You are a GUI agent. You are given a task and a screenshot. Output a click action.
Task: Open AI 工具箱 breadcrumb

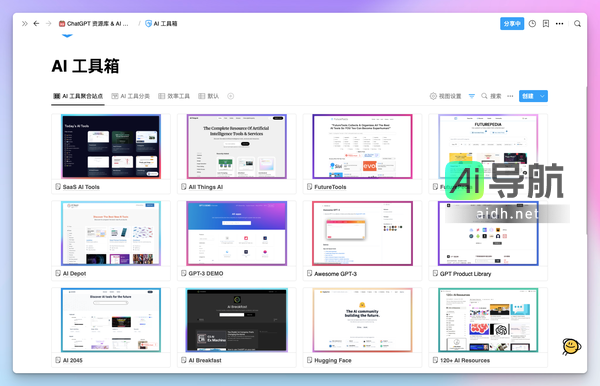(161, 24)
